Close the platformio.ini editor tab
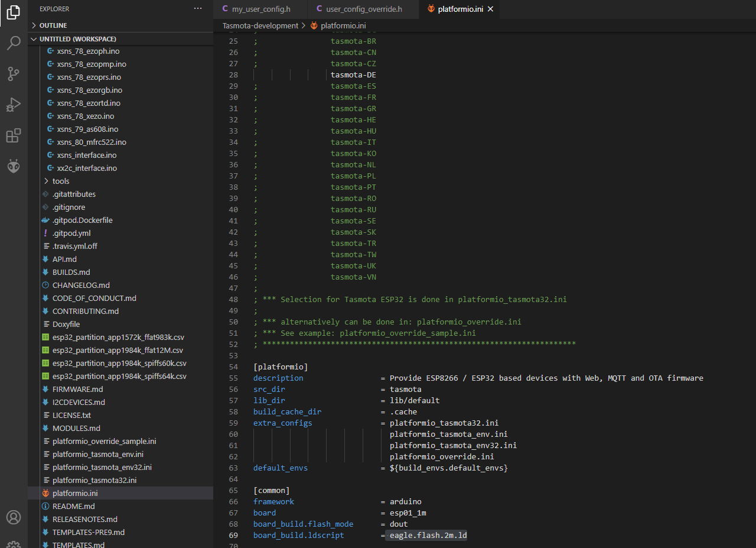This screenshot has height=548, width=756. (490, 9)
